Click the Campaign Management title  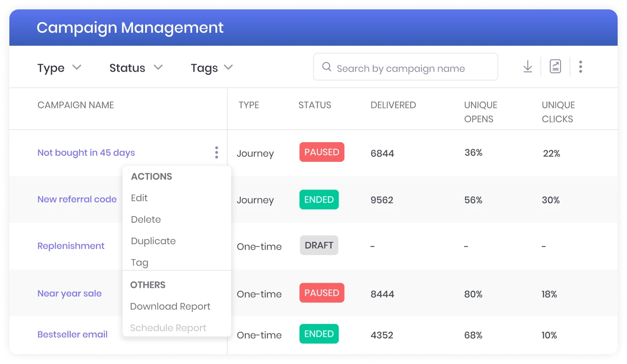coord(130,28)
